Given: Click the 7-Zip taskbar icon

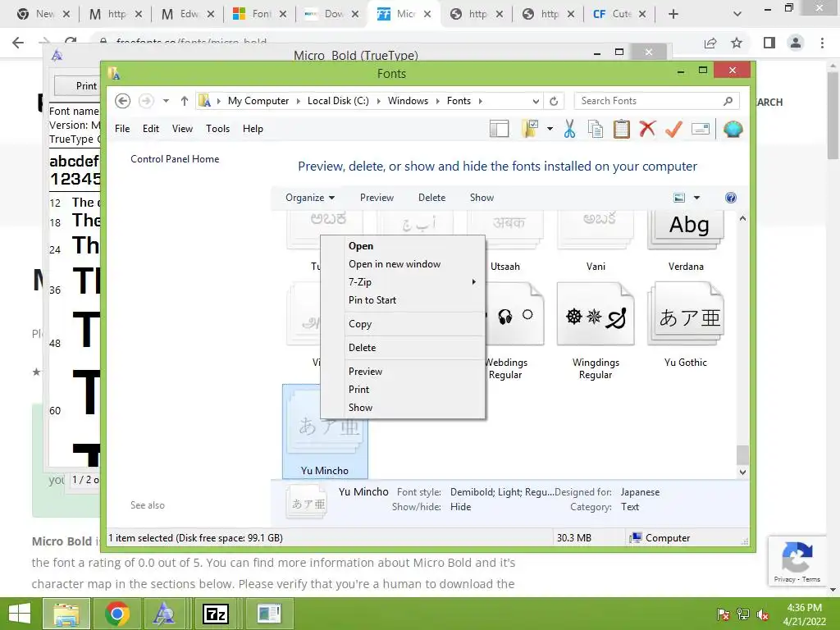Looking at the screenshot, I should 216,614.
